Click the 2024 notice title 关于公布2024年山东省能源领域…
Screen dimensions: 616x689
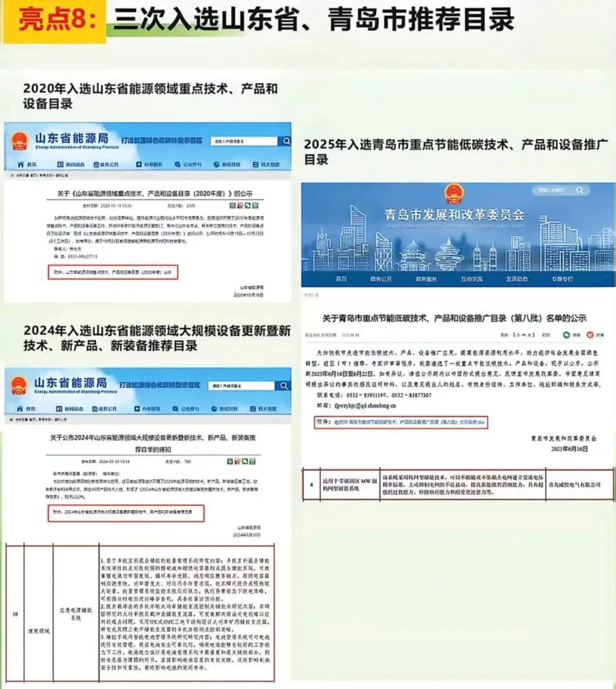153,443
